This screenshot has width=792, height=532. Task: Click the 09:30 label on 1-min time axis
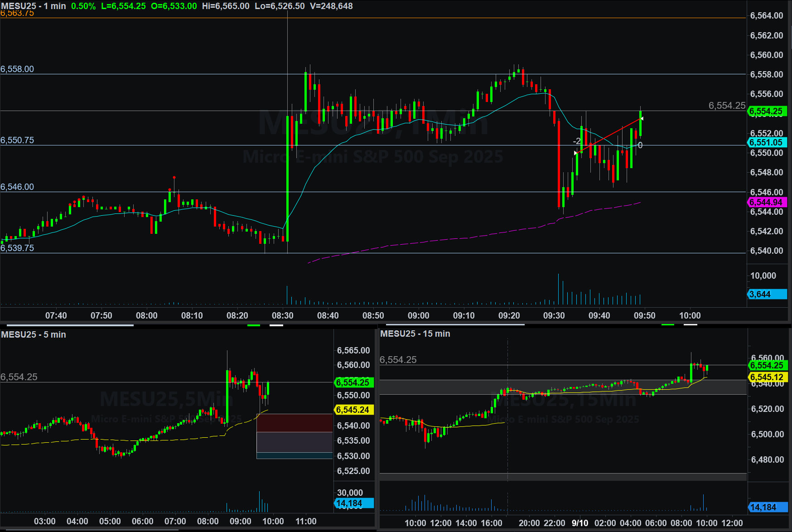pos(554,315)
